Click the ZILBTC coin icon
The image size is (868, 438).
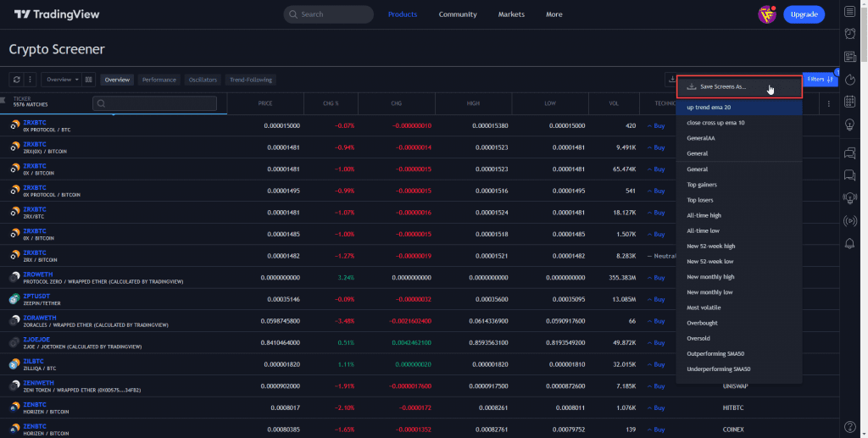pos(15,364)
